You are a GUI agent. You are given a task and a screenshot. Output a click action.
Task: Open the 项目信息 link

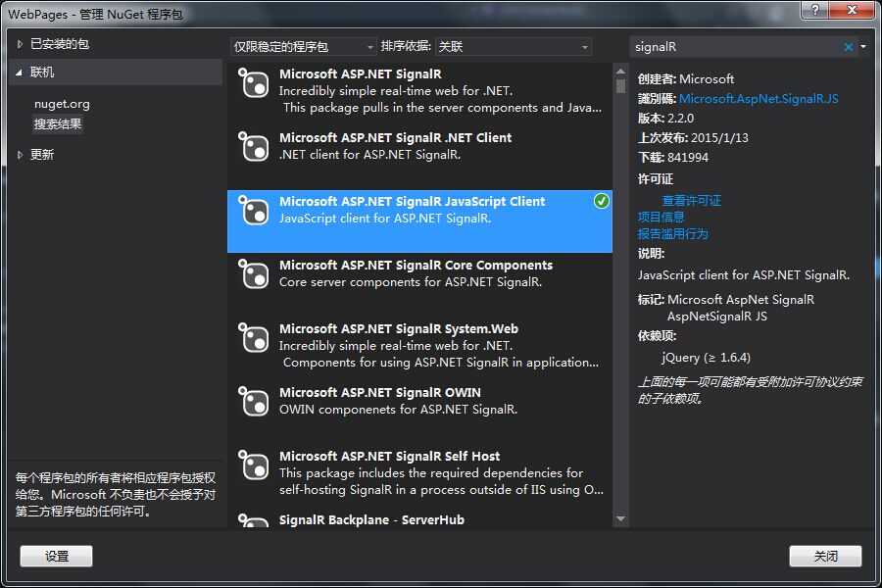click(x=661, y=218)
